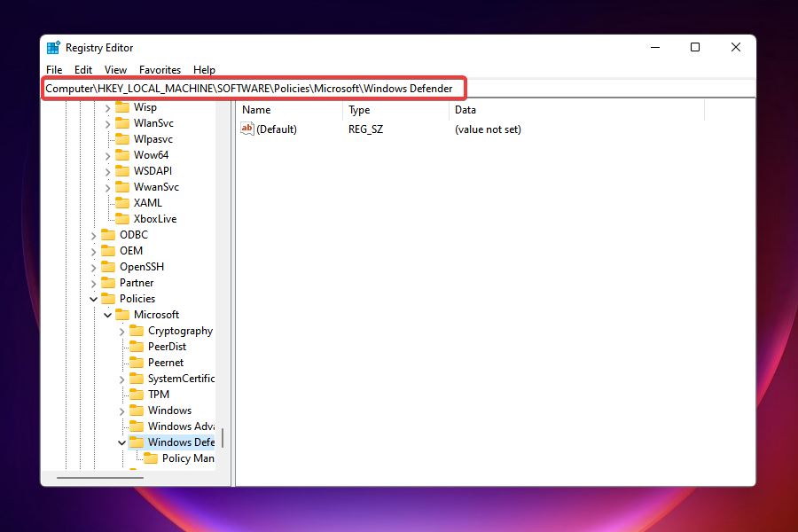The image size is (798, 532).
Task: Click the Registry Editor title bar icon
Action: pos(53,47)
